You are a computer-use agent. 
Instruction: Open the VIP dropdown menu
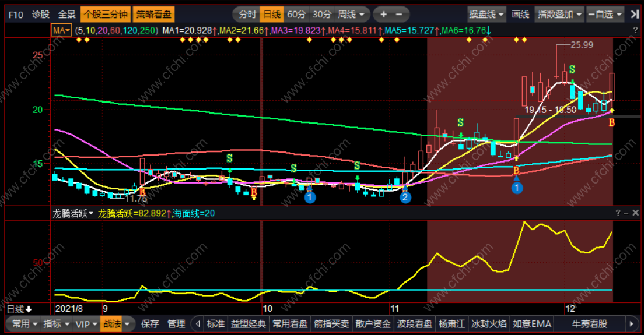(86, 324)
